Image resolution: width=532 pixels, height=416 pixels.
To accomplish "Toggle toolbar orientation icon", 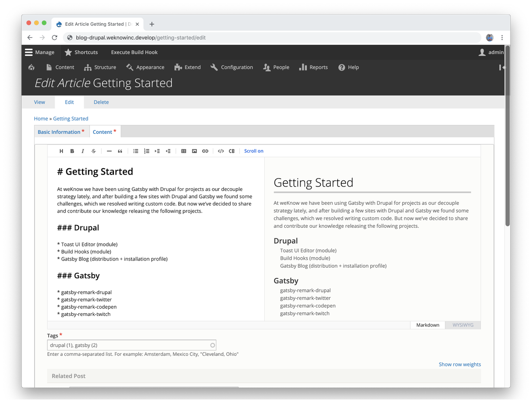I will point(501,67).
